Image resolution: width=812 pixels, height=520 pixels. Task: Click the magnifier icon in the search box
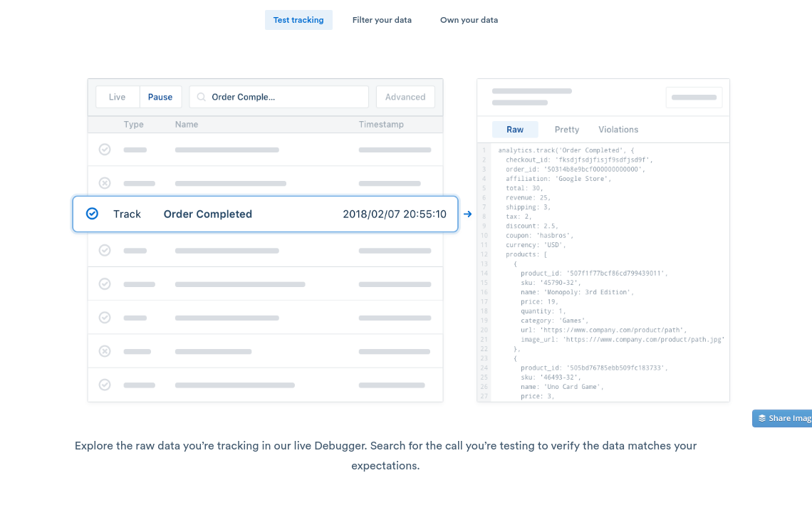pos(202,97)
